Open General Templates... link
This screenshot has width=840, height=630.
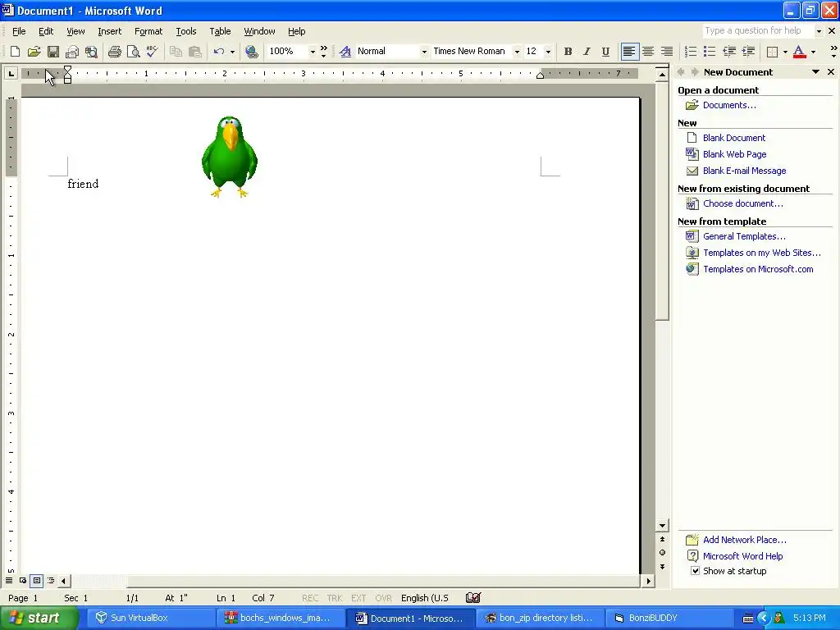click(744, 236)
